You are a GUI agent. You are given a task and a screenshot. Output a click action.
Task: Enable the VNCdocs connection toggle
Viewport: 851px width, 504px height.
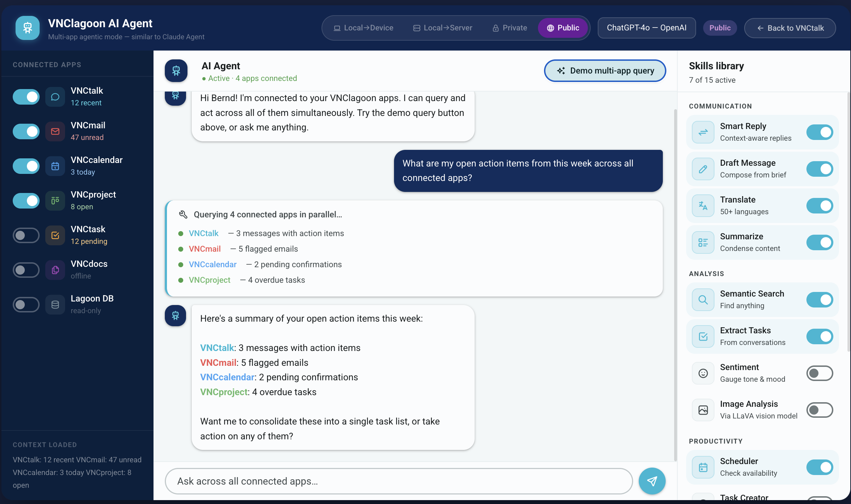26,270
